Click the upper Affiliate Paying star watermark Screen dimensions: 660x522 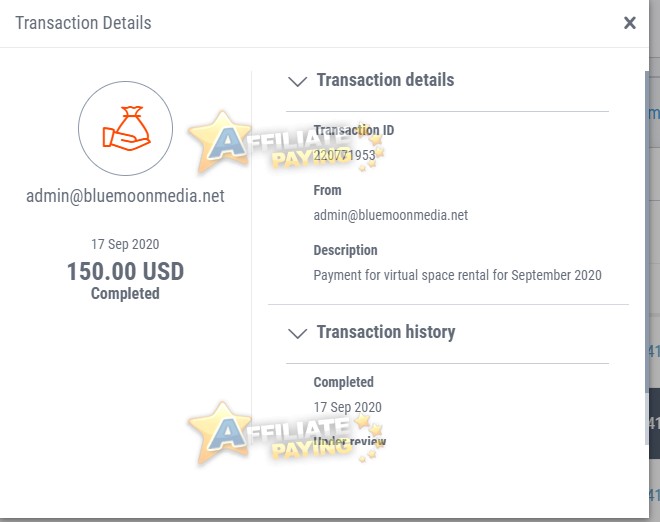286,143
